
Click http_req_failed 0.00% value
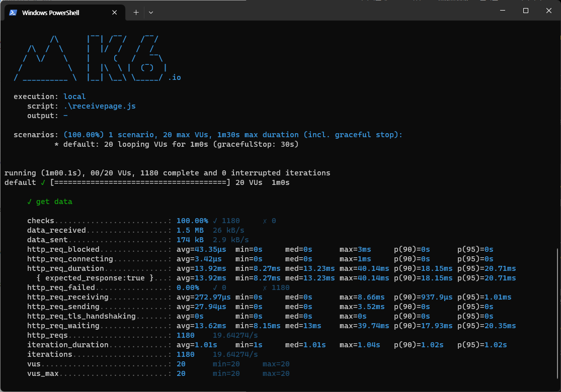(188, 287)
